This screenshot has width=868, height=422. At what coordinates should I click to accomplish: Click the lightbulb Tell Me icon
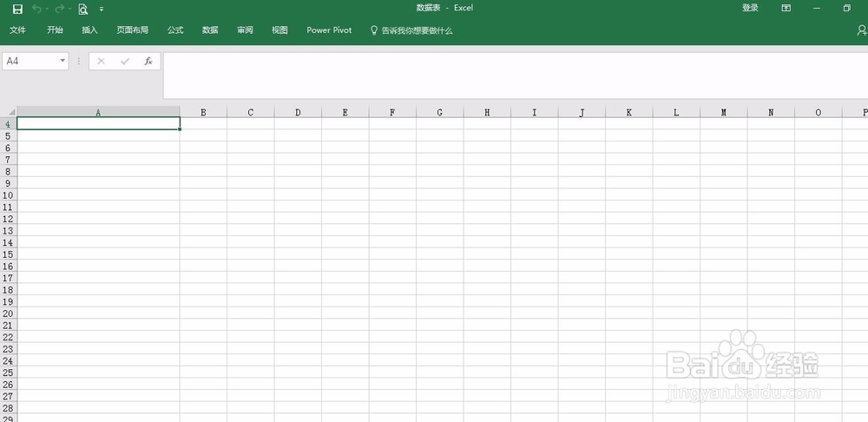373,30
